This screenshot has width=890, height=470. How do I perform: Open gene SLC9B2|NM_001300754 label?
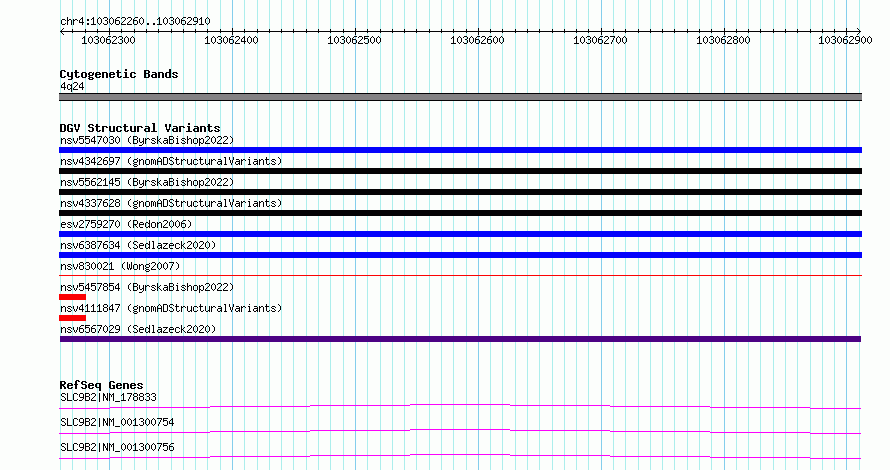[x=117, y=422]
